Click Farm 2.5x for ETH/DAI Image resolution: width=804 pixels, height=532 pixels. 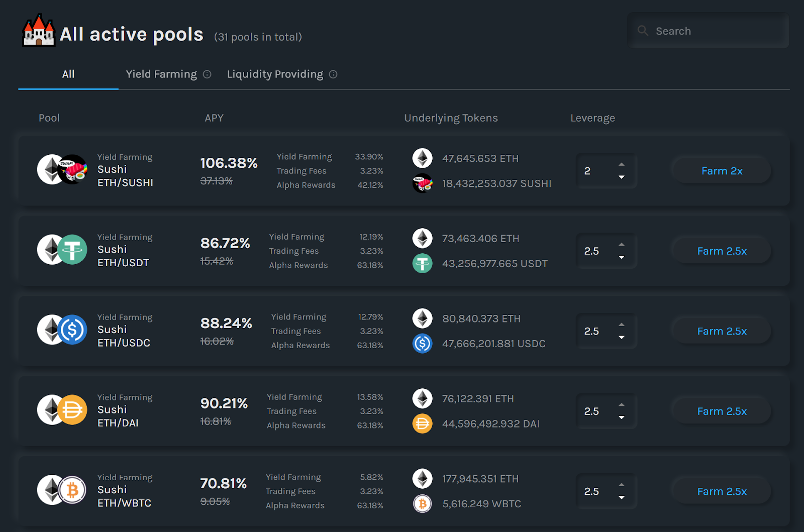(x=722, y=411)
